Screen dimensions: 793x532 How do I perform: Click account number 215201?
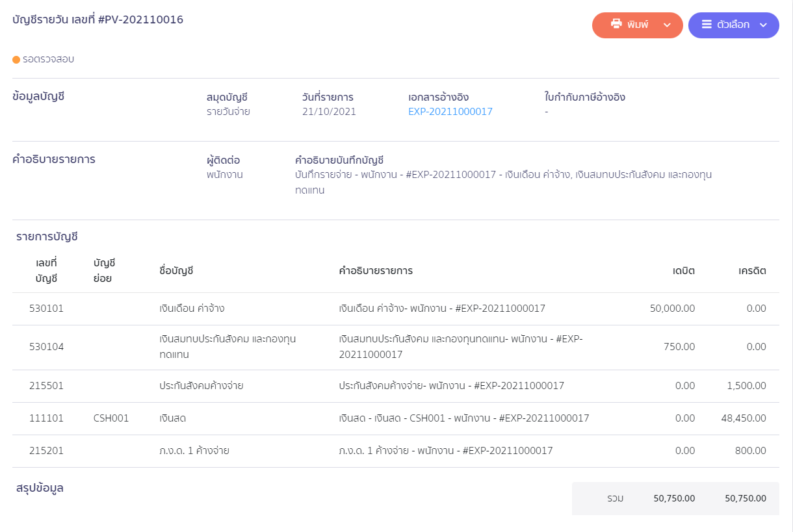pos(47,451)
